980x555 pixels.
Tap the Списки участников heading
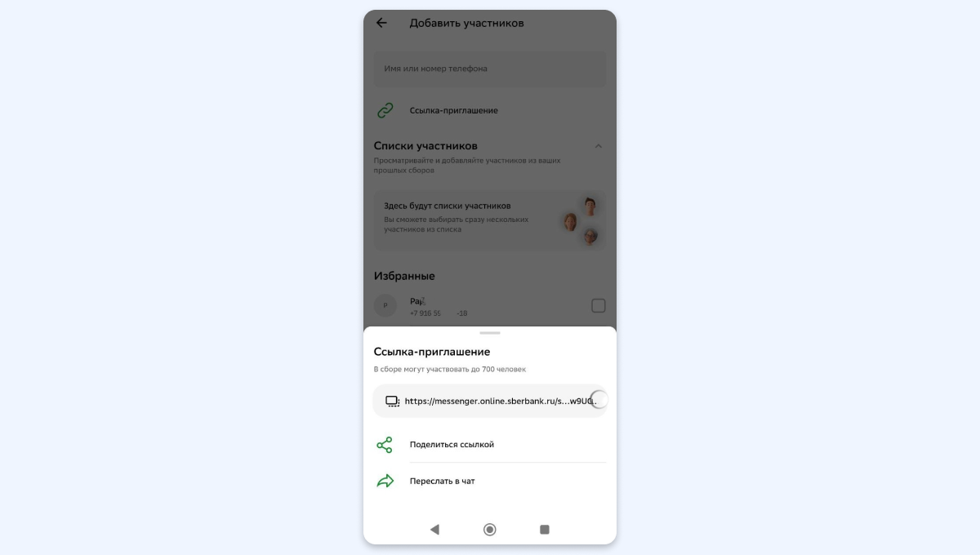pos(425,146)
